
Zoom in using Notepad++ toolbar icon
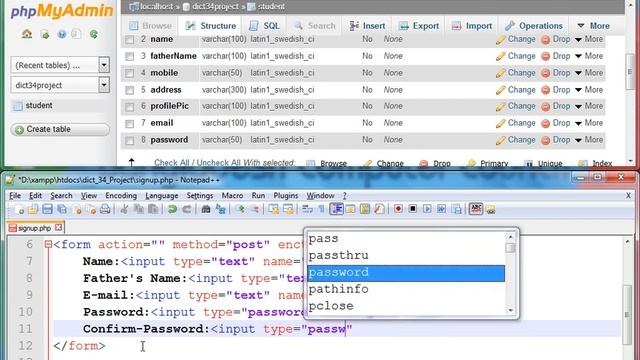coord(240,209)
